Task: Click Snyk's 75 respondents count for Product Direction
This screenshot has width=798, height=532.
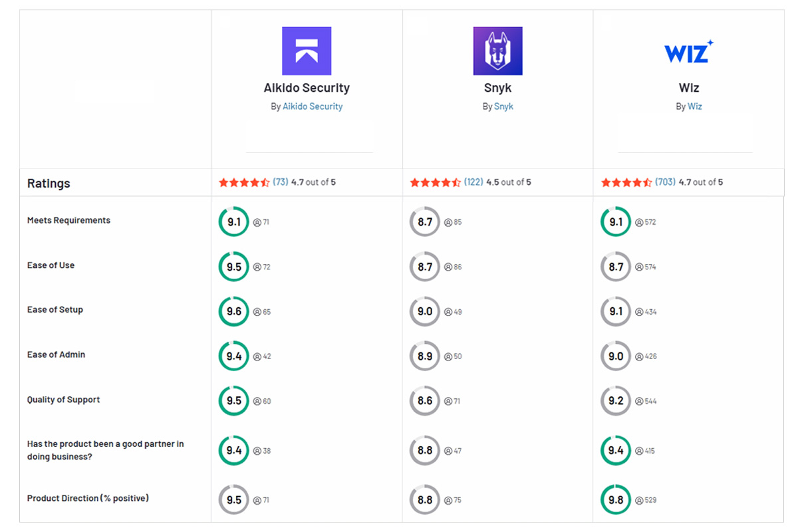Action: click(454, 499)
